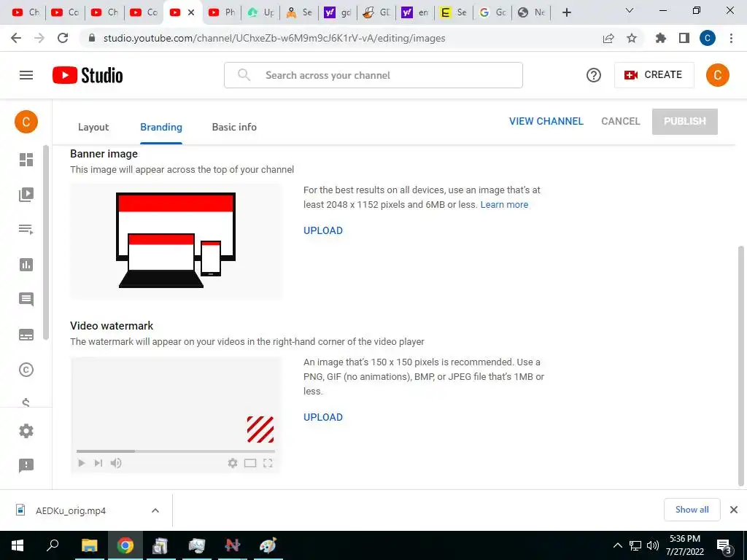Click the browser address bar URL
Screen dimensions: 747x560
[274, 38]
